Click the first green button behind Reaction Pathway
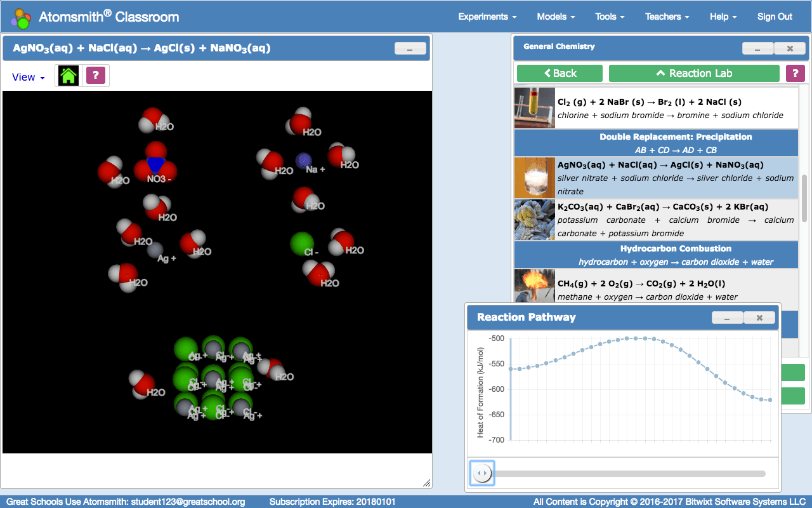This screenshot has height=508, width=812. [x=792, y=373]
